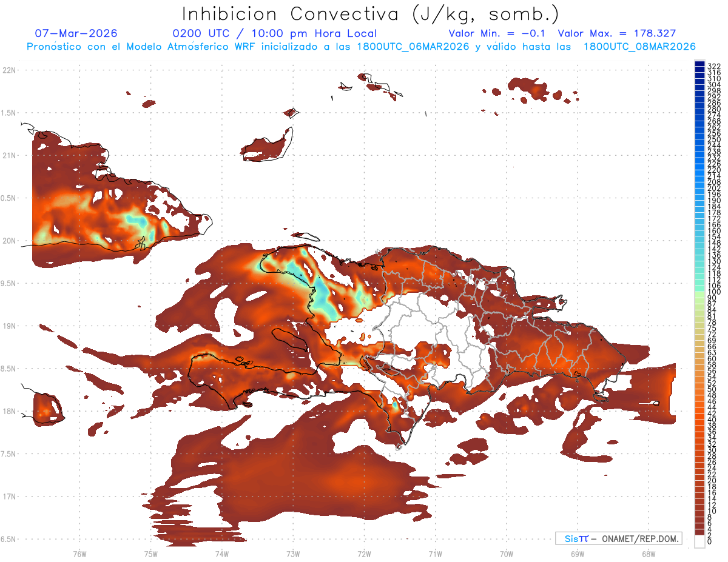728x562 pixels.
Task: Click the longitude label "73W"
Action: point(293,553)
